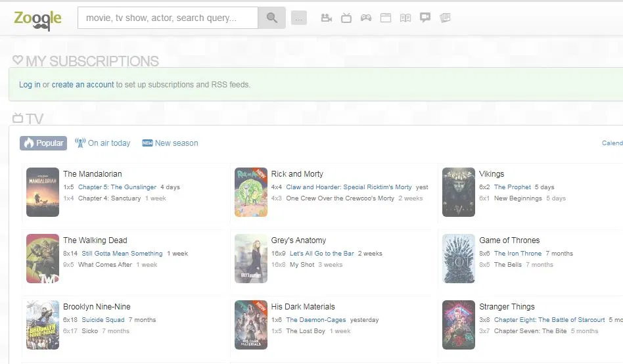Screen dimensions: 623x364
Task: Open Rick and Morty poster thumbnail
Action: click(250, 192)
